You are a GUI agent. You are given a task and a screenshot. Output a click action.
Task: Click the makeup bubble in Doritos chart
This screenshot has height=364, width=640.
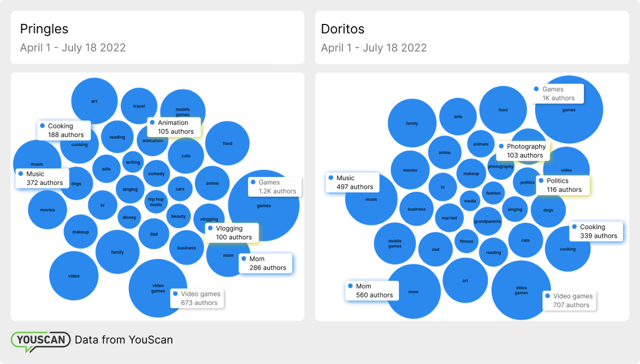coord(471,173)
